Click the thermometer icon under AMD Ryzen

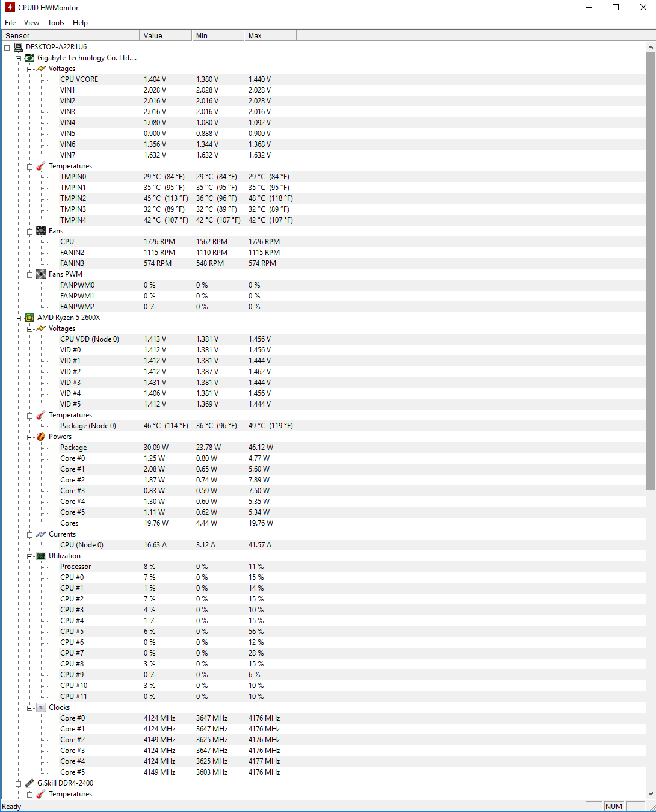click(41, 415)
